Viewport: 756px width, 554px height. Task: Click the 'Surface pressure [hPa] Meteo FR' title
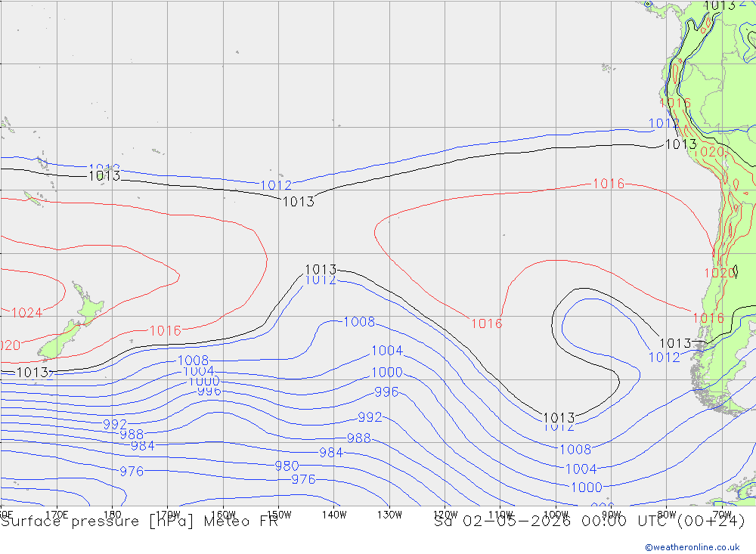tap(139, 522)
